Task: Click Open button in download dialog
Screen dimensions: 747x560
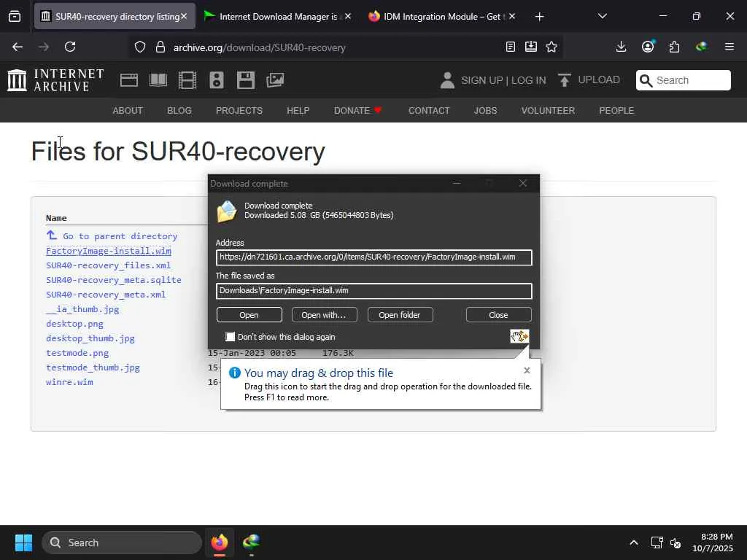Action: (x=249, y=315)
